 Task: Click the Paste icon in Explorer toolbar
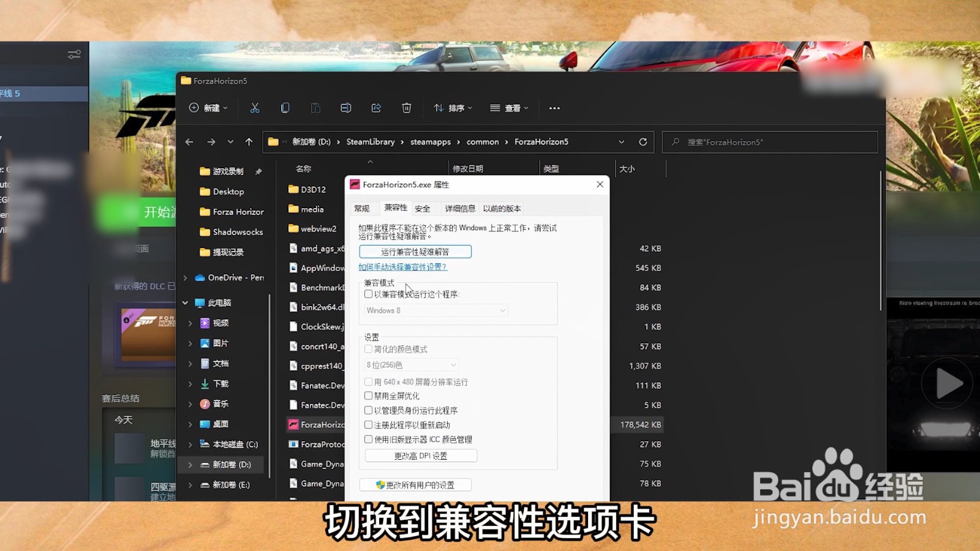315,108
